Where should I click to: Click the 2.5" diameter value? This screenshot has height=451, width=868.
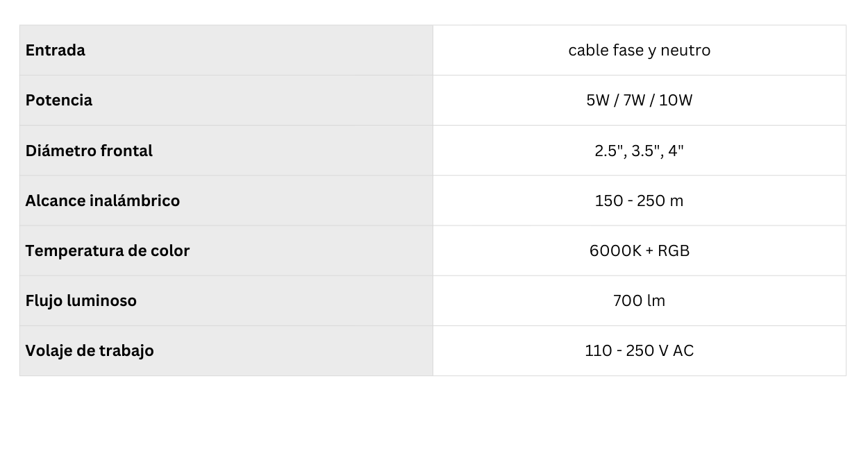tap(609, 151)
